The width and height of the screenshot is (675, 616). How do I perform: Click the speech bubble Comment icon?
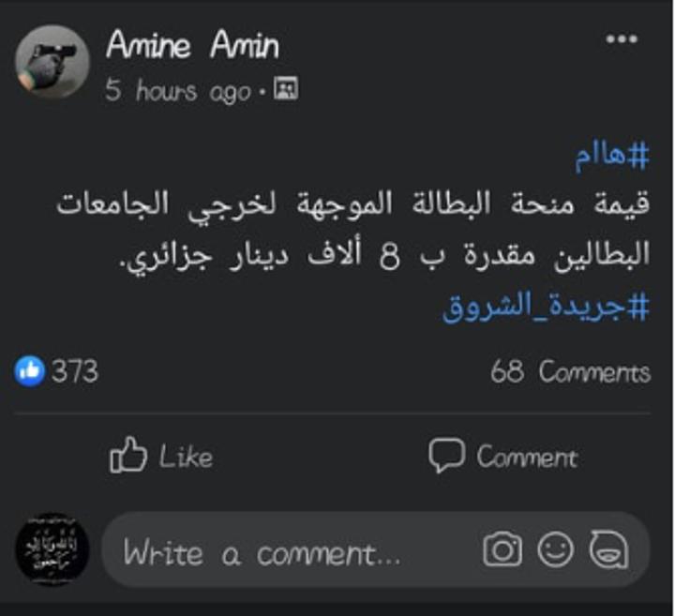tap(446, 456)
